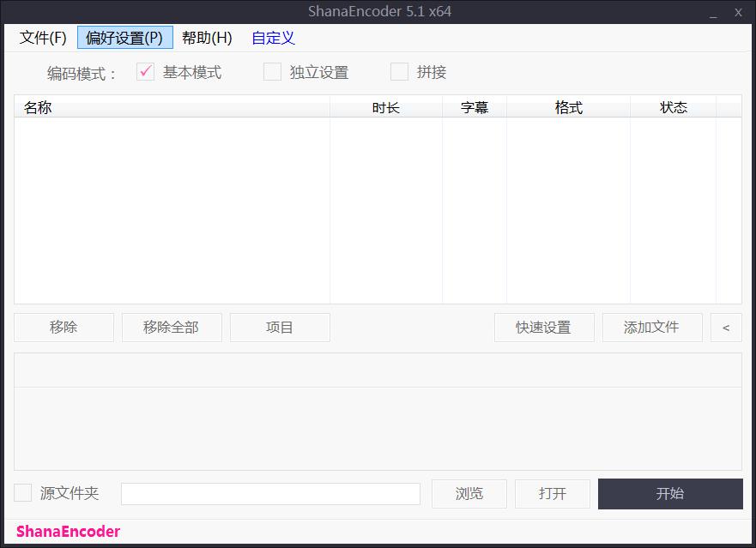
Task: Select the 偏好设置(P) menu
Action: (124, 38)
